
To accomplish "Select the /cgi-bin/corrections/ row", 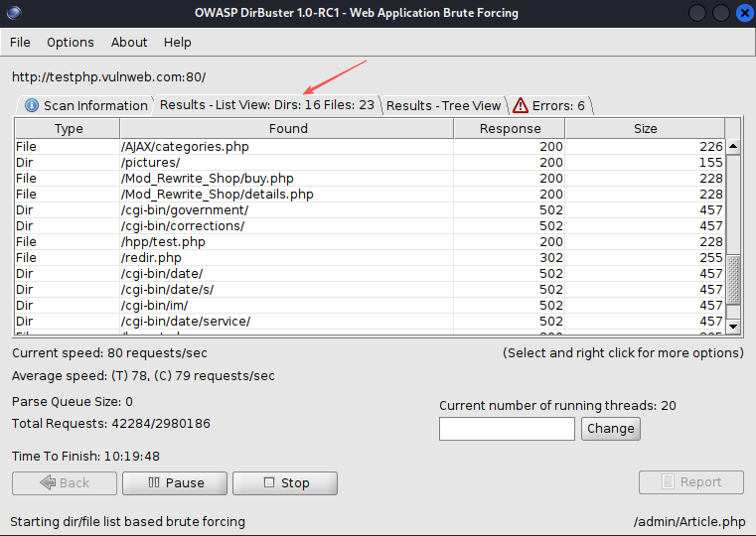I will coord(370,226).
